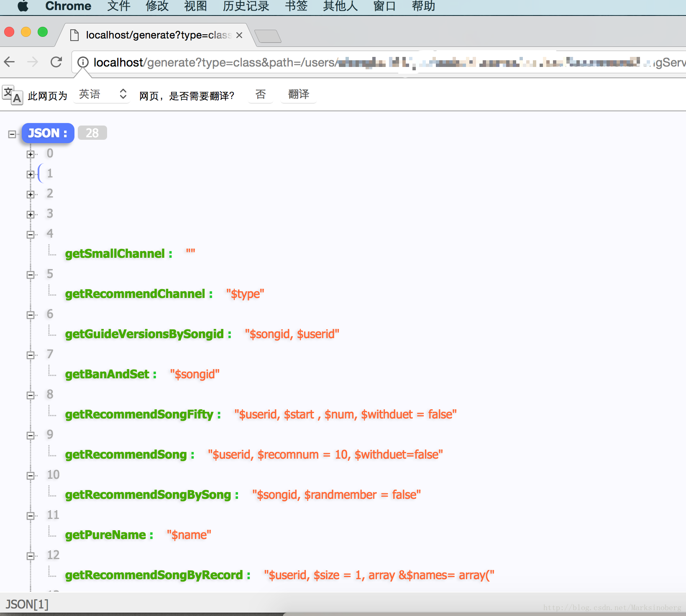
Task: Select the getRecommendSongBySong key
Action: 148,495
